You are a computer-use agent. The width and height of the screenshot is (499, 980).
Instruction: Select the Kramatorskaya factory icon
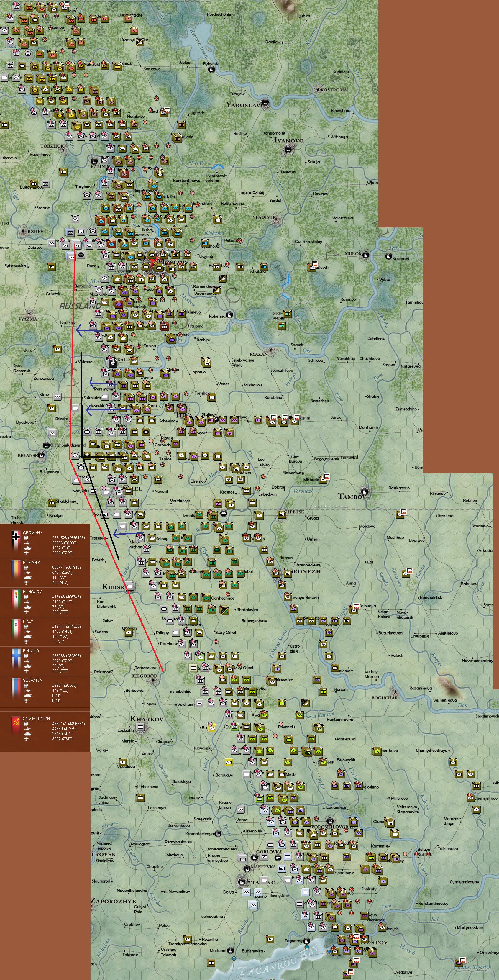(218, 834)
